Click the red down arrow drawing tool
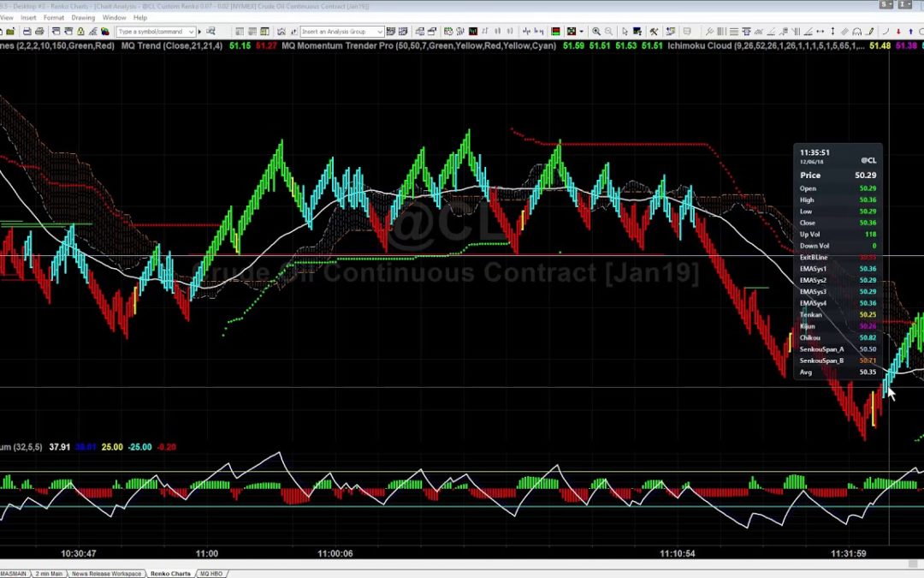Image resolution: width=924 pixels, height=578 pixels. (x=898, y=32)
